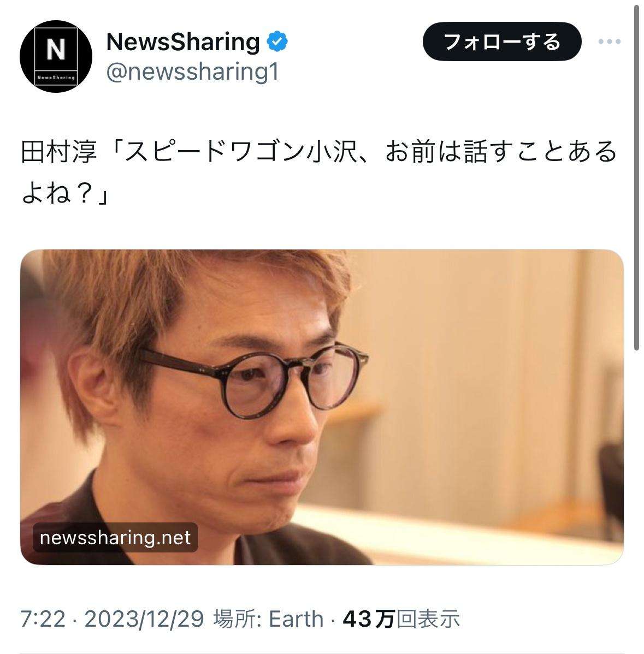Open the article preview photo of the man
The height and width of the screenshot is (654, 644).
(322, 407)
